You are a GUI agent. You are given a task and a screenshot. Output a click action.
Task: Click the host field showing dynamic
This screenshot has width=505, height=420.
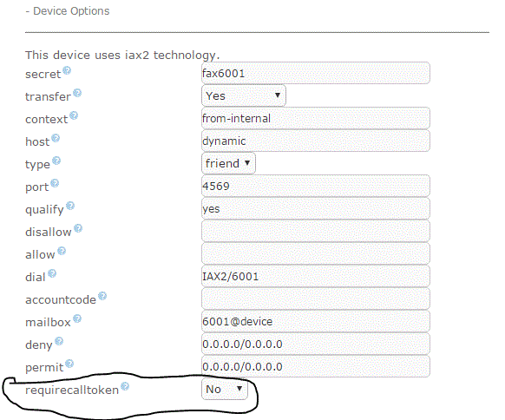pyautogui.click(x=316, y=141)
